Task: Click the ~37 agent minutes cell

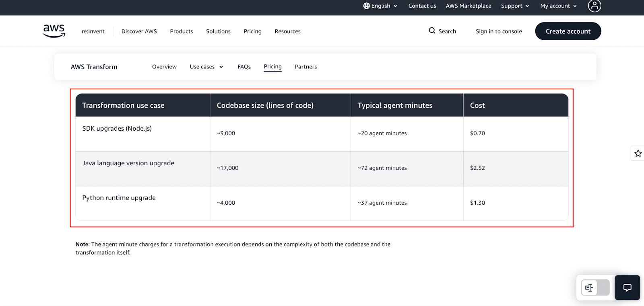Action: pyautogui.click(x=407, y=203)
